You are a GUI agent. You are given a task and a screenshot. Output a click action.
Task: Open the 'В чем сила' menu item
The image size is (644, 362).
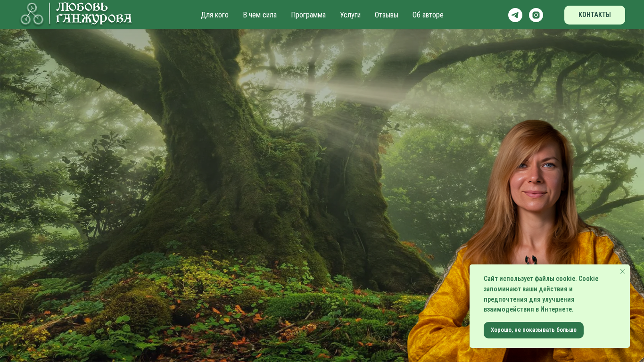point(260,15)
